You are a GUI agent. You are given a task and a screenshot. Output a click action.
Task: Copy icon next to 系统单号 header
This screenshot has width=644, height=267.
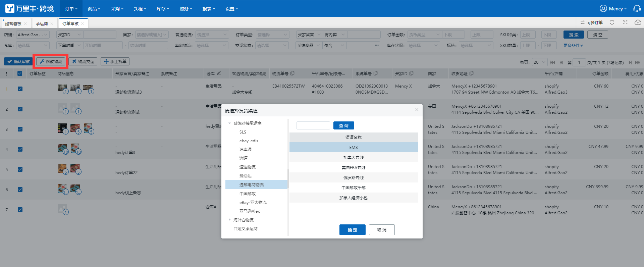(x=375, y=73)
